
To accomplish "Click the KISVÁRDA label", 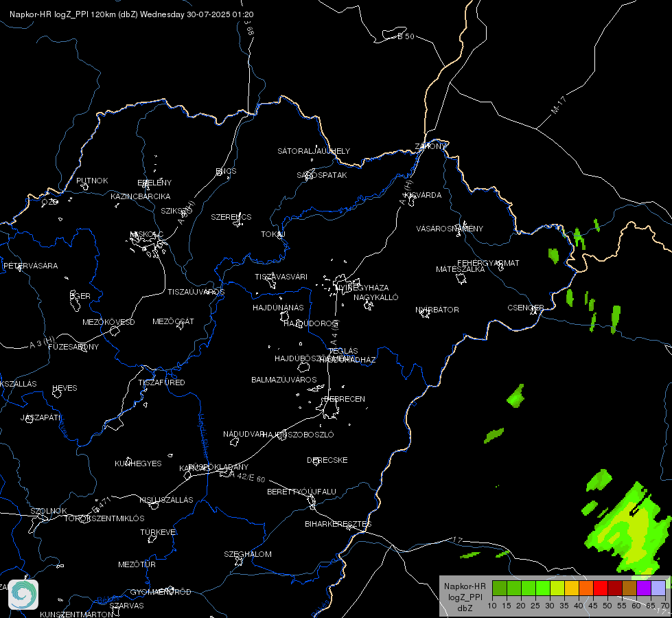I will [x=424, y=195].
